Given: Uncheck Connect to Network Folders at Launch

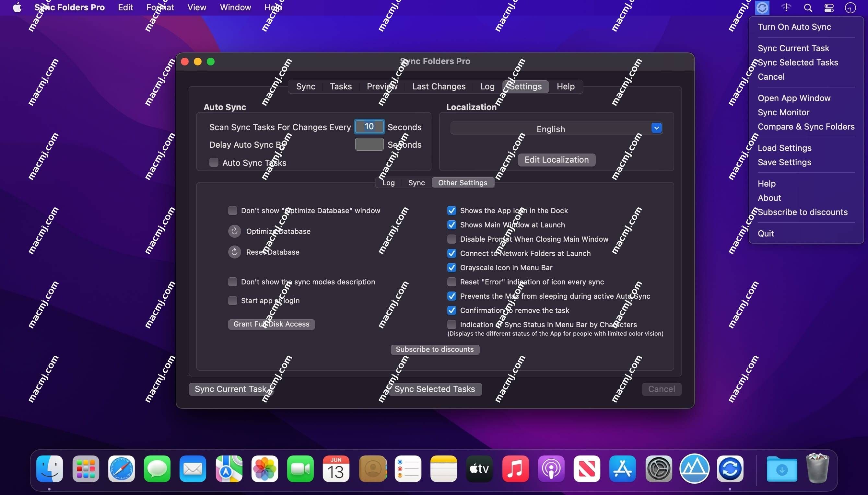Looking at the screenshot, I should point(452,254).
